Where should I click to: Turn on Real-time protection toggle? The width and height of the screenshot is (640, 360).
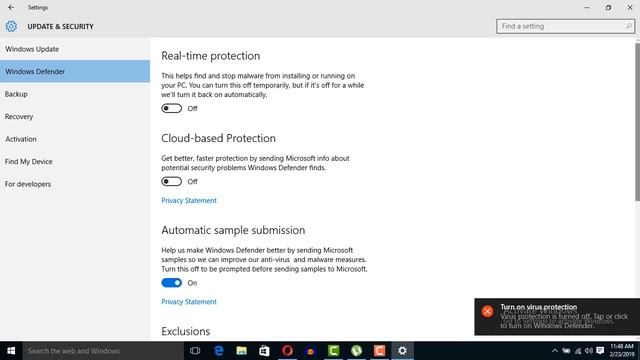[171, 108]
